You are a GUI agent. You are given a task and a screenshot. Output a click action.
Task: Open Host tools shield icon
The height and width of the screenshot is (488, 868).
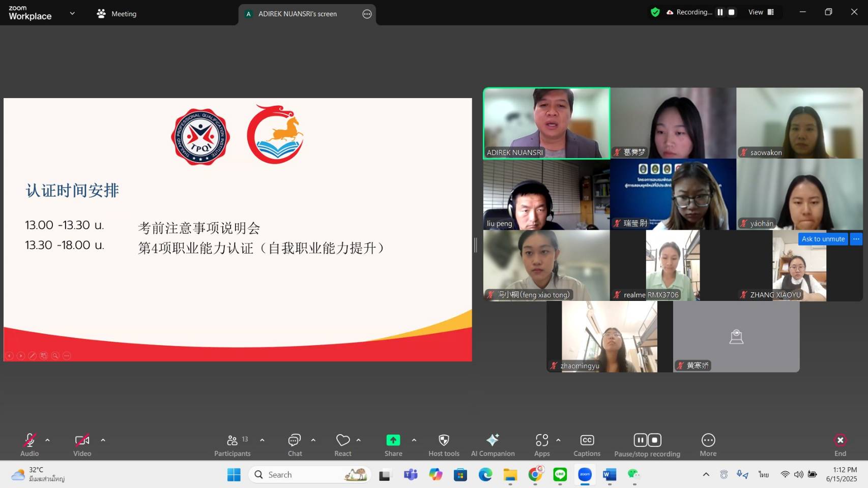tap(444, 445)
